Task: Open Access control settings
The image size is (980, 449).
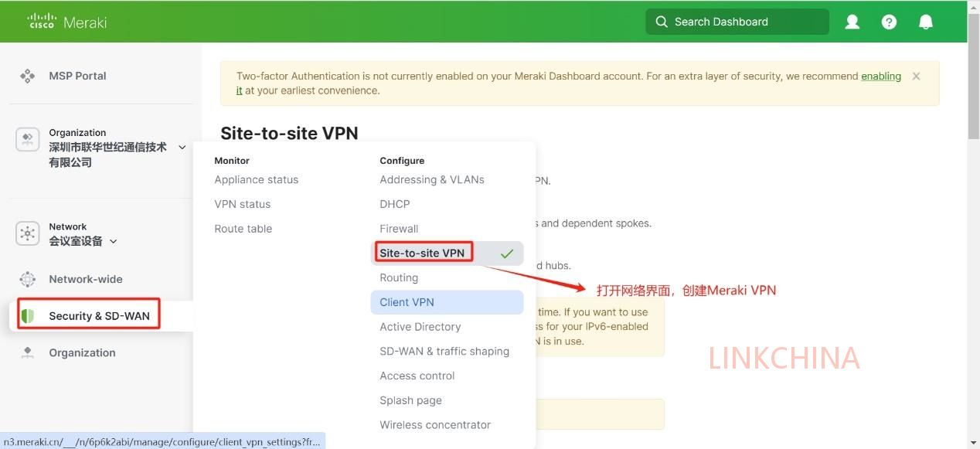Action: 417,376
